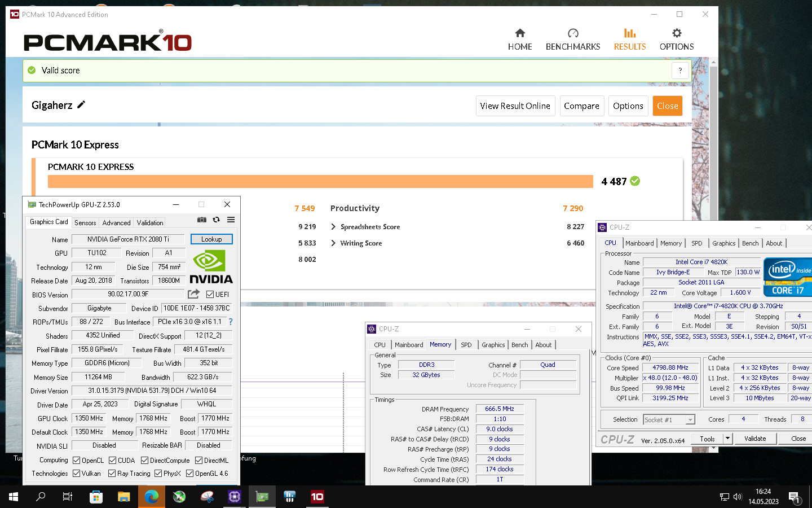Switch to GPU-Z Validation tab
The height and width of the screenshot is (508, 812).
150,223
